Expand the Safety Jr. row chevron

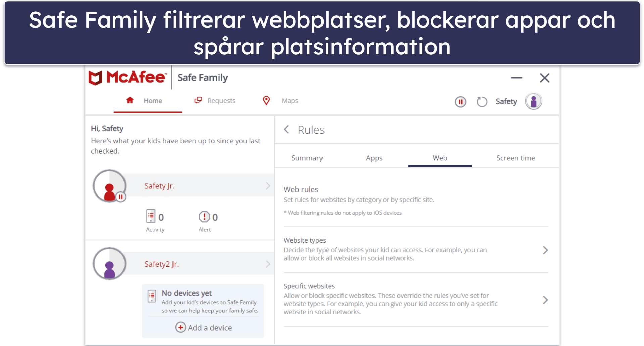click(268, 186)
